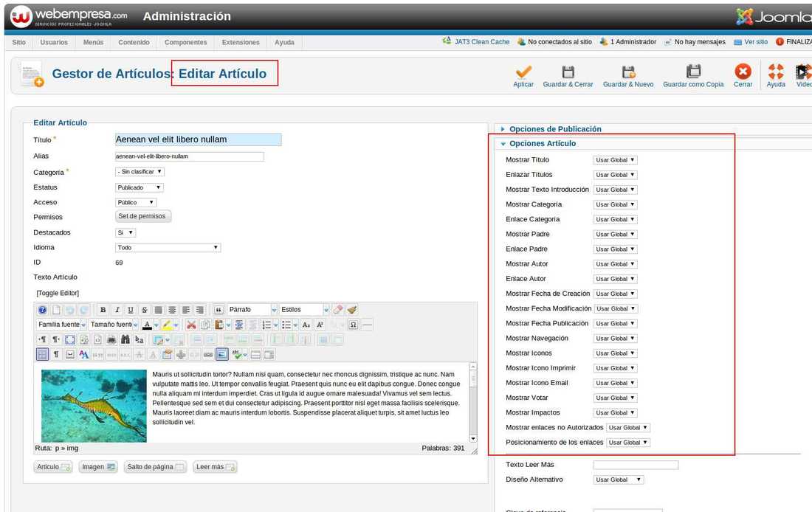Click the Título input field
The image size is (812, 512).
[199, 139]
